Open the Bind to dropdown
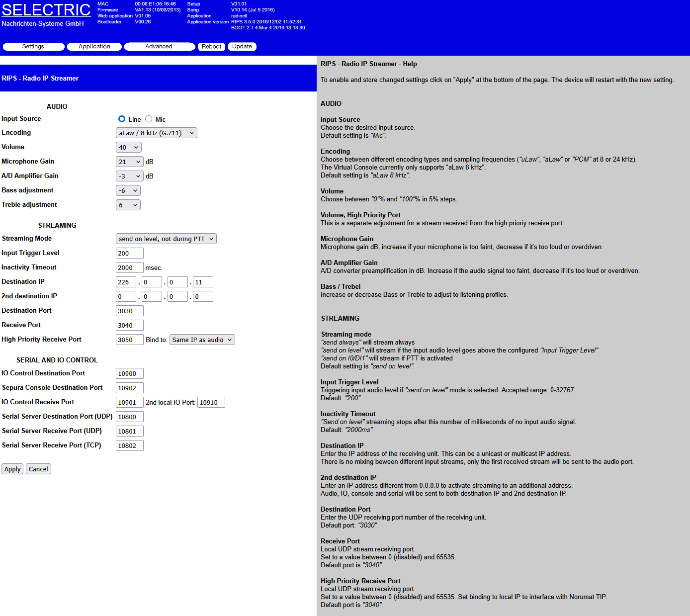 click(x=202, y=340)
